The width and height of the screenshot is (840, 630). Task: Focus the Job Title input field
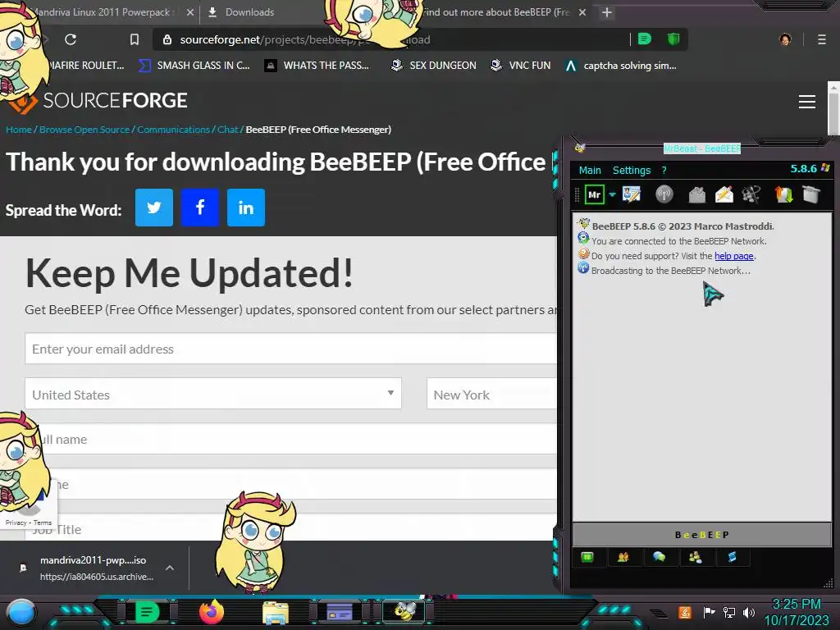click(291, 527)
